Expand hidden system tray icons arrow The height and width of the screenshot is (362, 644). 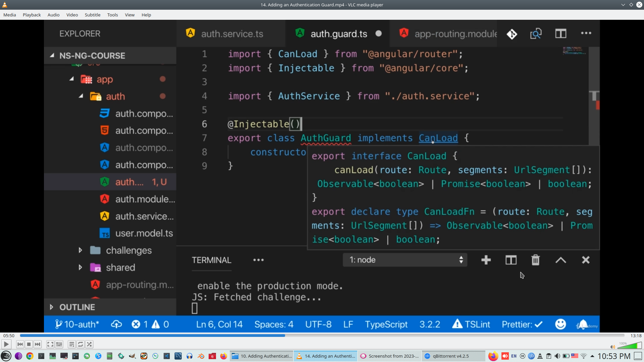[x=592, y=356]
